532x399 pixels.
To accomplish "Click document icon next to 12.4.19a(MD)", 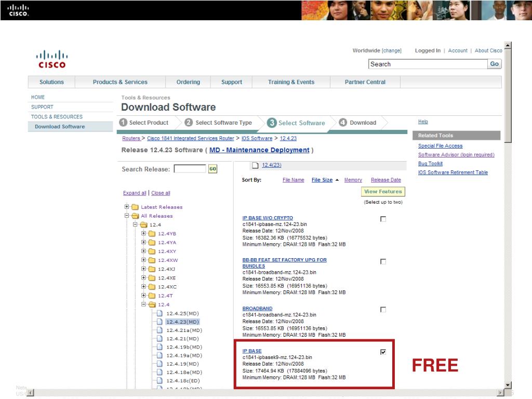I will [159, 355].
